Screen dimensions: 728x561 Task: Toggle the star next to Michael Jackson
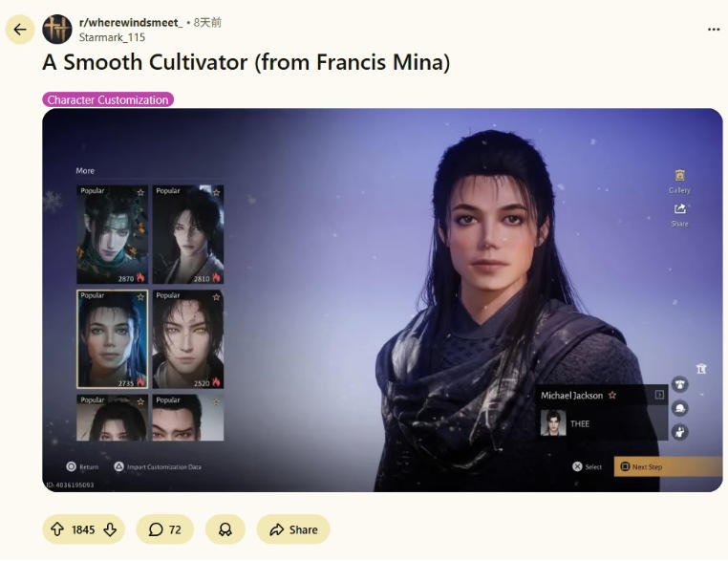click(612, 396)
